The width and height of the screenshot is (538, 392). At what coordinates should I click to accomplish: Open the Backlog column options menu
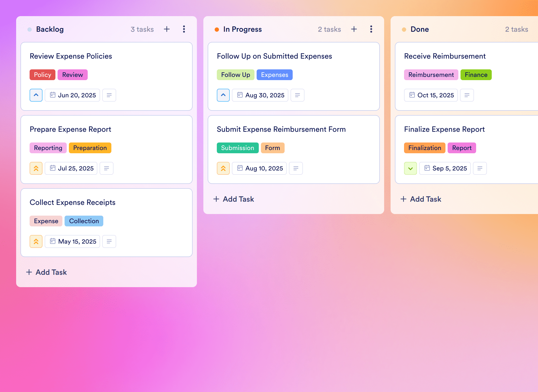point(184,29)
